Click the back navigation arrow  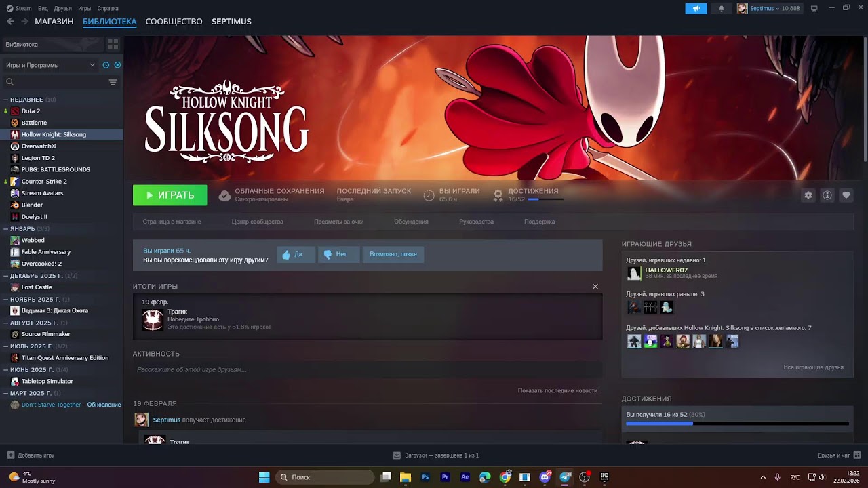pos(10,22)
